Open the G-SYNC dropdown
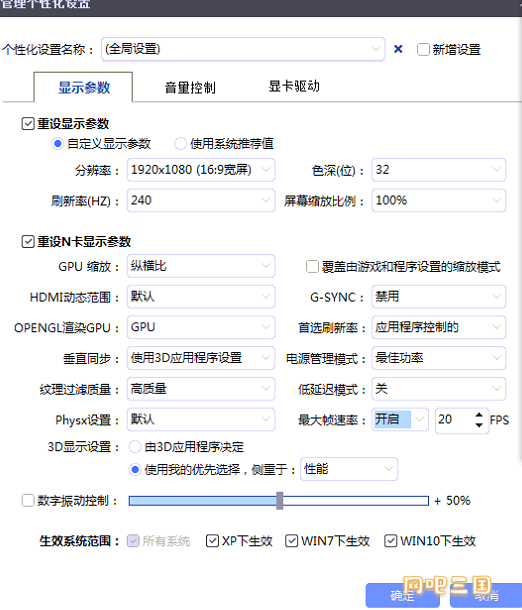 click(439, 297)
